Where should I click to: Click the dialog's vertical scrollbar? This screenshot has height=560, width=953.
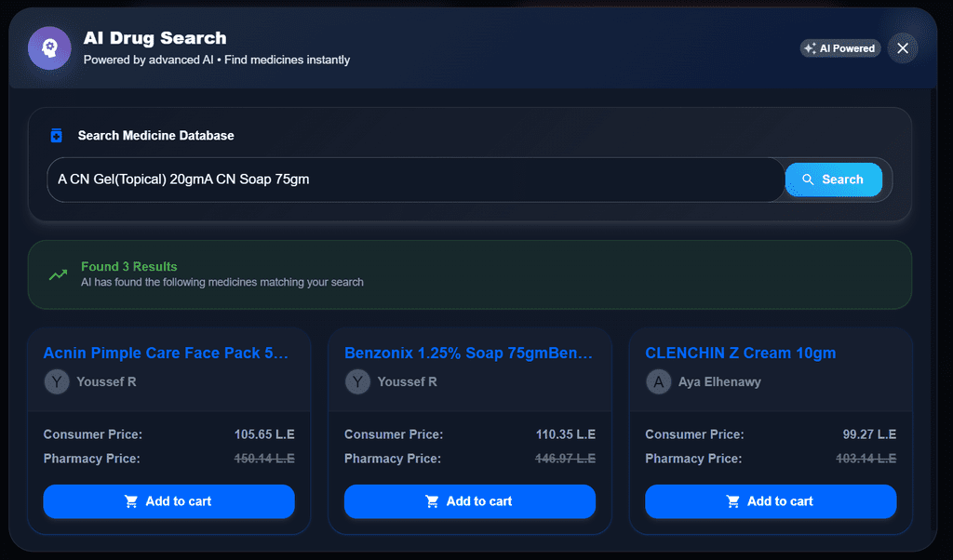[x=934, y=310]
